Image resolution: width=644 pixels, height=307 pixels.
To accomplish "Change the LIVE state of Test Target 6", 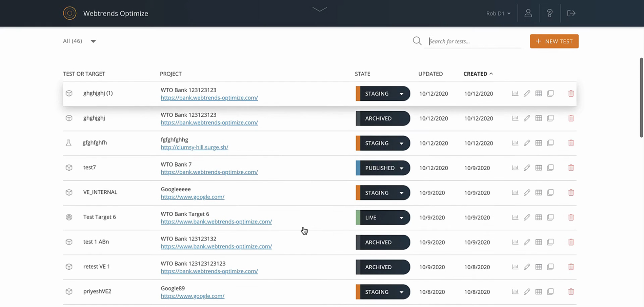I will 383,217.
